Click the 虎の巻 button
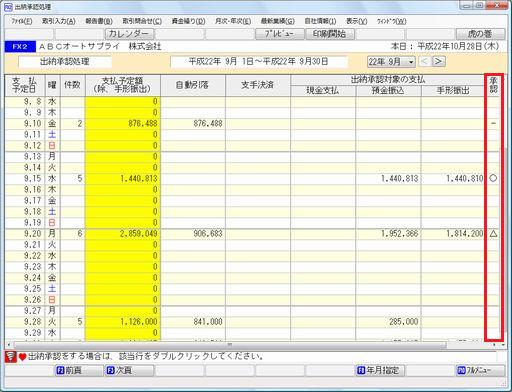The width and height of the screenshot is (512, 392). click(480, 34)
